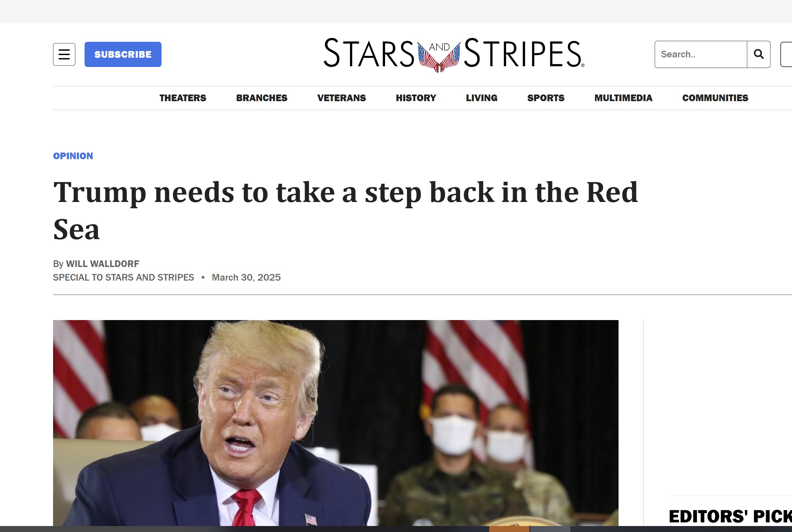This screenshot has width=792, height=532.
Task: Open the Living section
Action: click(x=481, y=98)
